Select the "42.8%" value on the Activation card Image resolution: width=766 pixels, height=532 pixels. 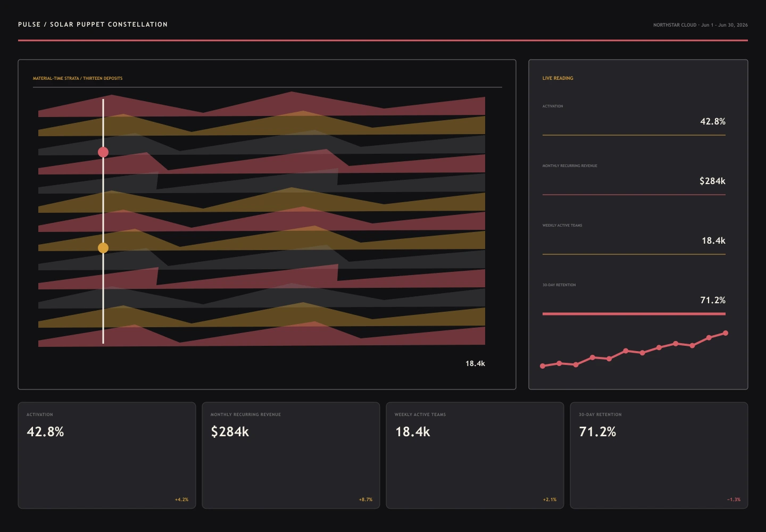[x=45, y=431]
